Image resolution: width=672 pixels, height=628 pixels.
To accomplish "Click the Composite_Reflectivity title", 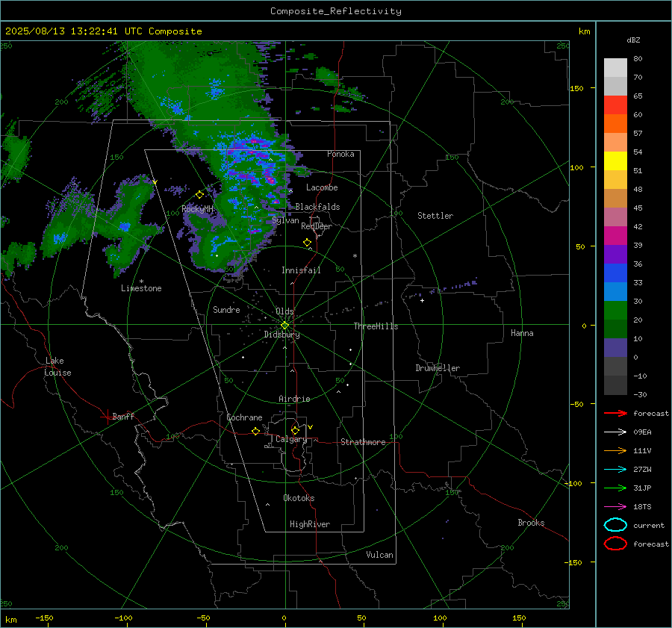I will click(336, 11).
